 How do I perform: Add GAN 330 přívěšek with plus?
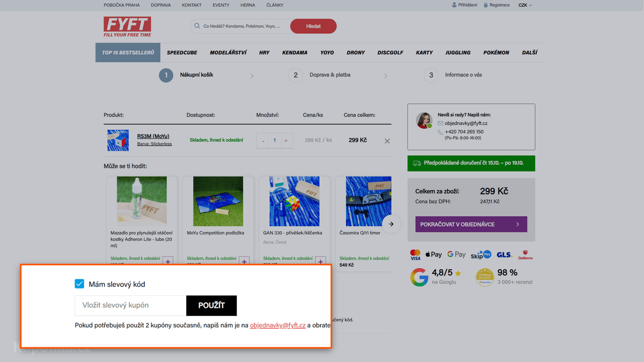point(320,262)
